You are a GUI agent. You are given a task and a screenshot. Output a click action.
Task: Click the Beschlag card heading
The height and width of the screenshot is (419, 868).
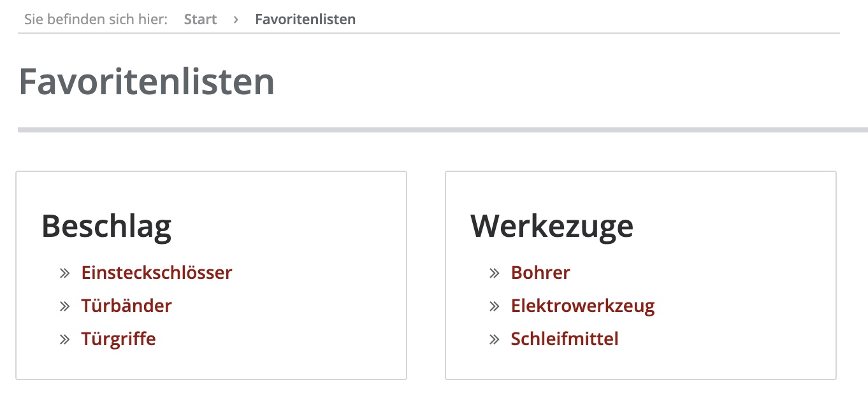(x=106, y=226)
